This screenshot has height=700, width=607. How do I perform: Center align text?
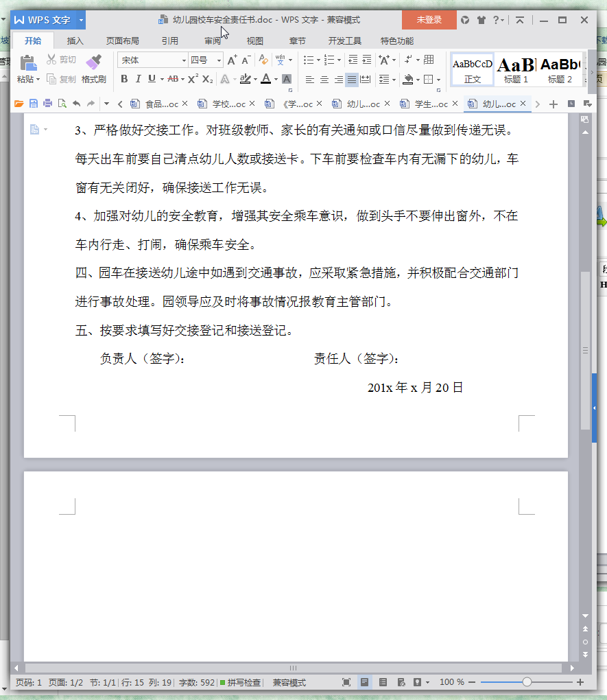click(324, 80)
